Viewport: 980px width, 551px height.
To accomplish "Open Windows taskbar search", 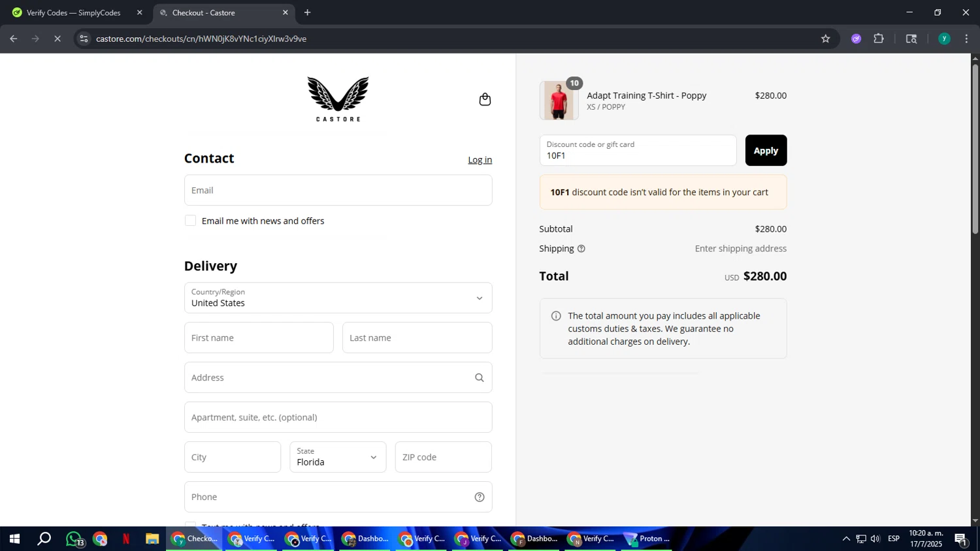I will 44,539.
